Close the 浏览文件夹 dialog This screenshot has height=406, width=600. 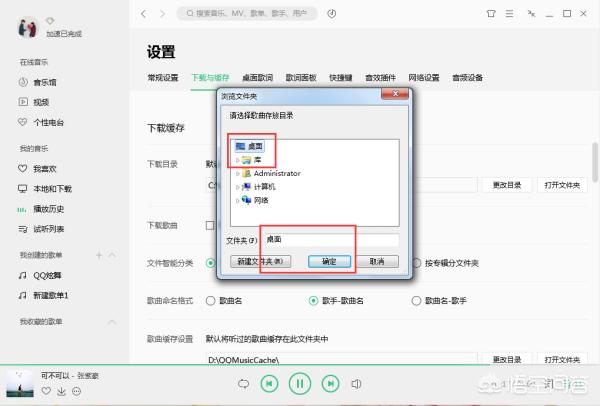click(395, 93)
